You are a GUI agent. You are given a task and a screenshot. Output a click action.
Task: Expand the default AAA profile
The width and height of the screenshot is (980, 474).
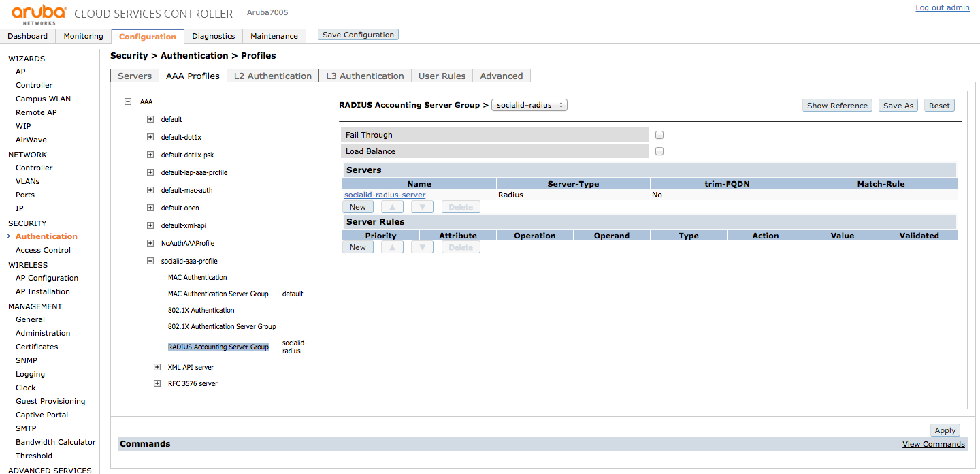click(150, 119)
